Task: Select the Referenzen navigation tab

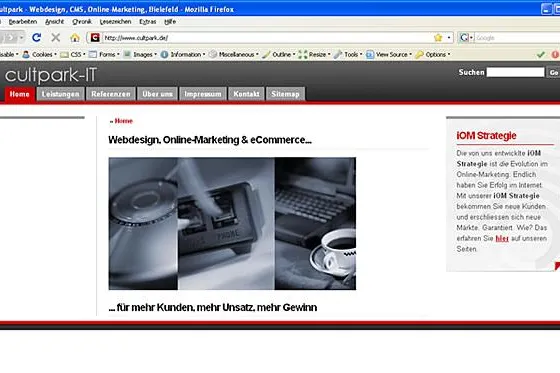Action: [111, 94]
